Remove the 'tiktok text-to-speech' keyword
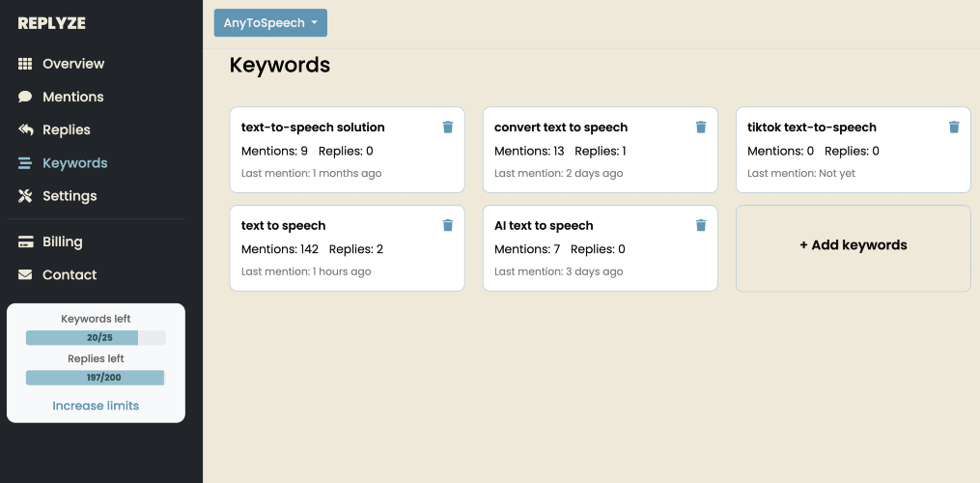 click(954, 128)
